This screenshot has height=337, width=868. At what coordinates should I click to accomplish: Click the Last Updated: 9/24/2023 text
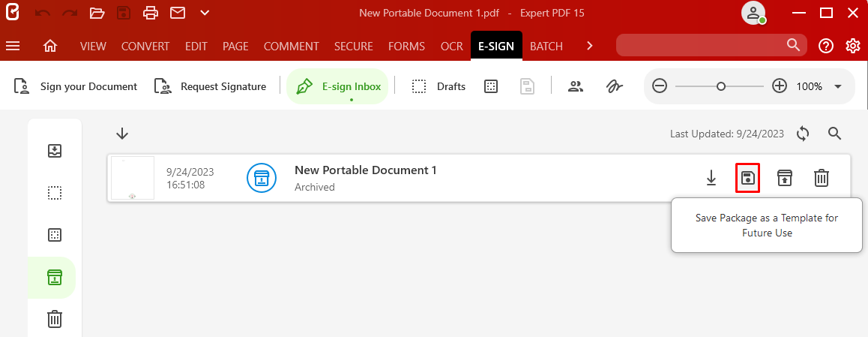pyautogui.click(x=727, y=134)
